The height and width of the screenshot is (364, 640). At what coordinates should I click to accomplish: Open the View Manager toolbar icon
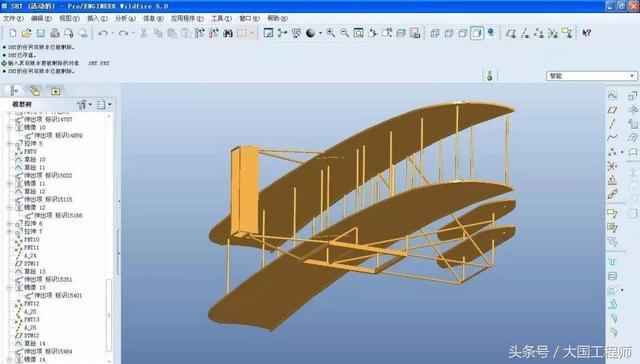tap(415, 33)
